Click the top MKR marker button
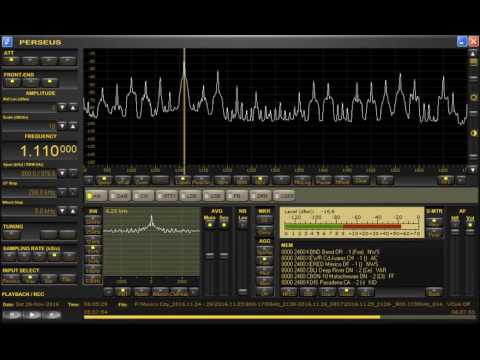This screenshot has height=360, width=480. 264,219
